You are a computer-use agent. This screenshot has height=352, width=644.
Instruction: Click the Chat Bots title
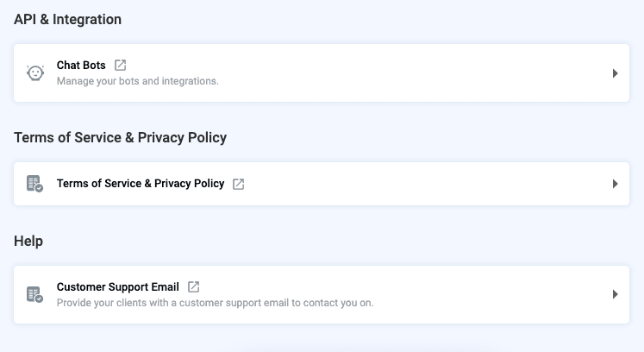click(x=81, y=65)
